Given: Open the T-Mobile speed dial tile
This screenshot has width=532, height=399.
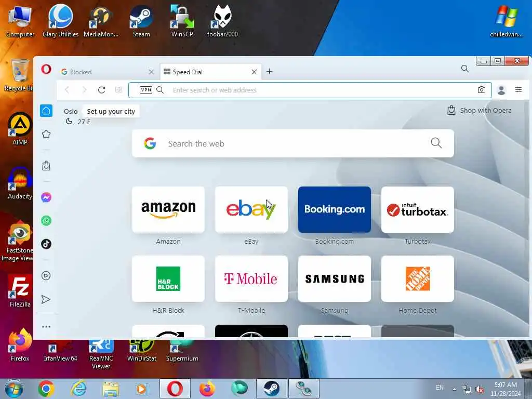Looking at the screenshot, I should tap(251, 278).
